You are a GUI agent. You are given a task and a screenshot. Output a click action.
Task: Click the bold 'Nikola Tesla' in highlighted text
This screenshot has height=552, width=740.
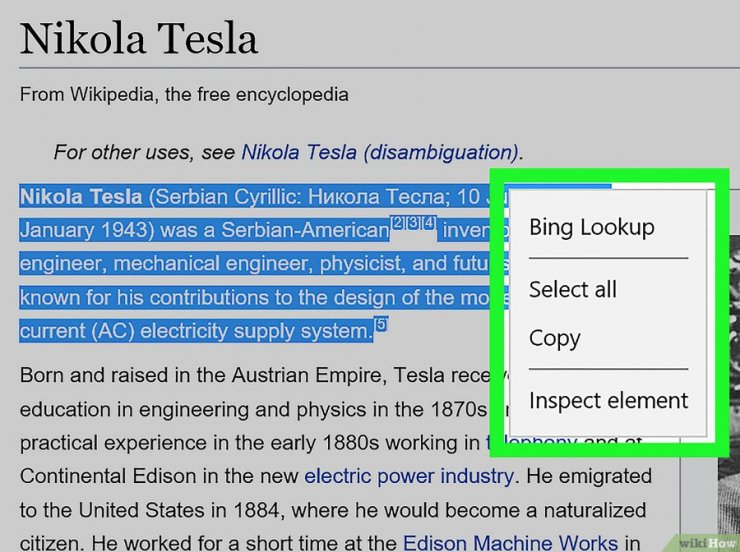point(81,197)
